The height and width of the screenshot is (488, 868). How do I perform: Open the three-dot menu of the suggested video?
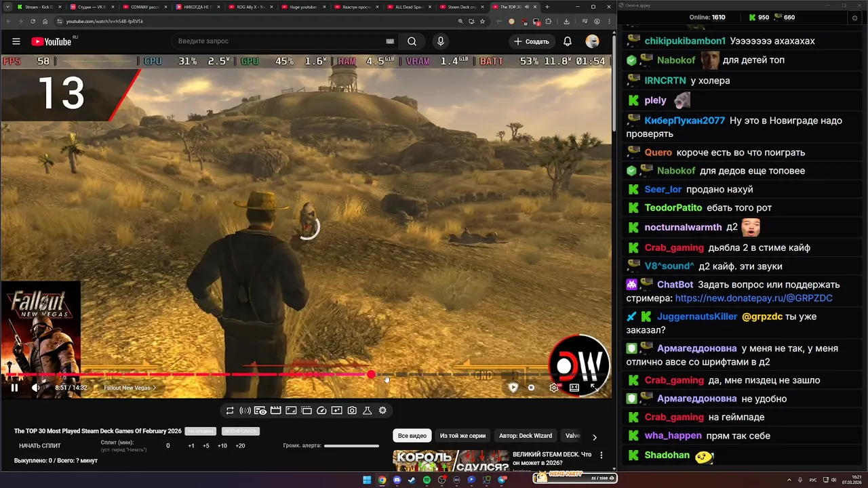click(x=601, y=455)
